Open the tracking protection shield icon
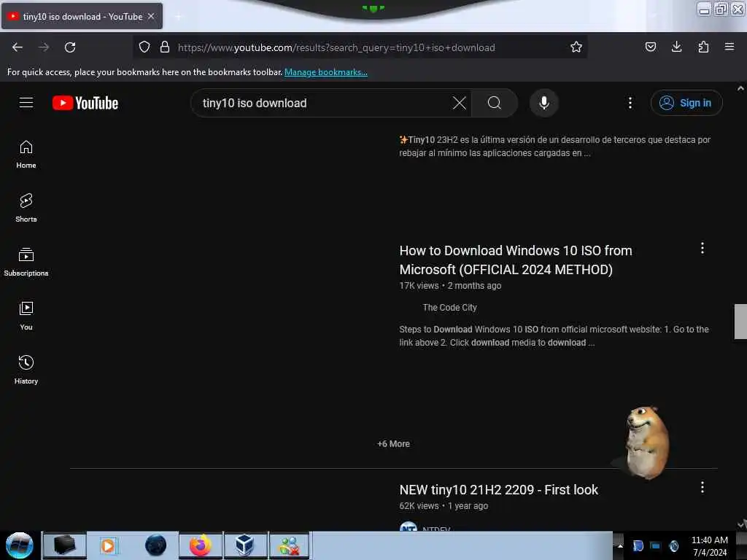Screen dimensions: 747x560 tap(144, 47)
